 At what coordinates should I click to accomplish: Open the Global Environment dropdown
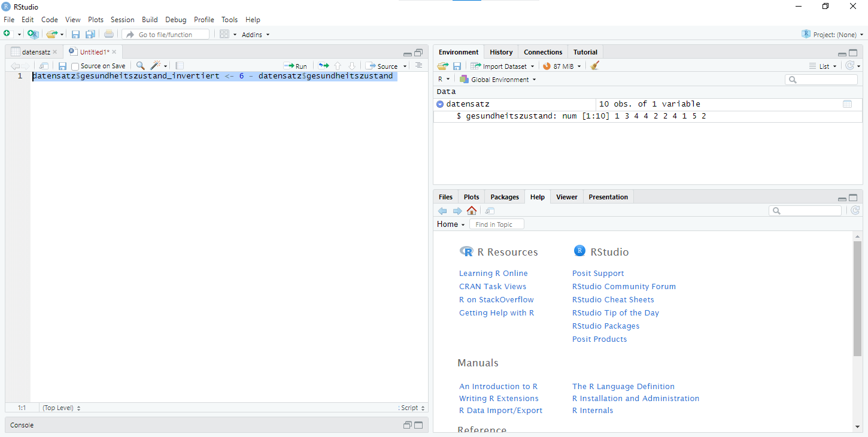pos(498,80)
